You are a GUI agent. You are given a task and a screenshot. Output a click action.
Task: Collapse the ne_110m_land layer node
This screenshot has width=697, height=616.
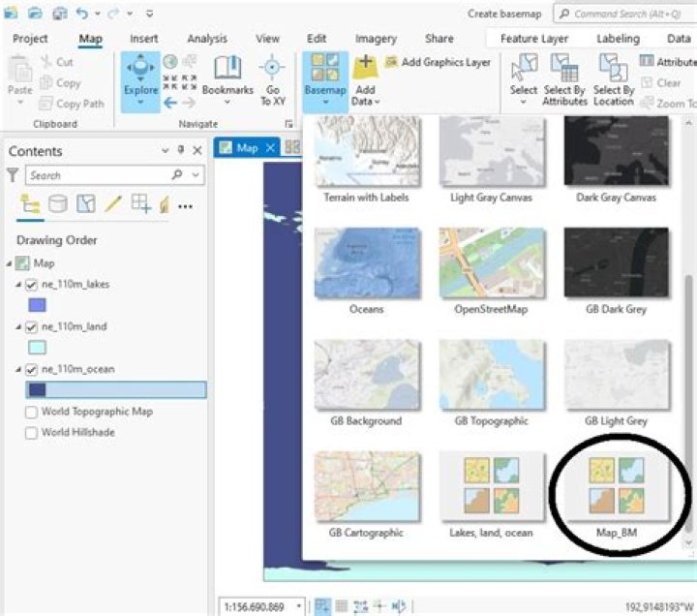18,326
